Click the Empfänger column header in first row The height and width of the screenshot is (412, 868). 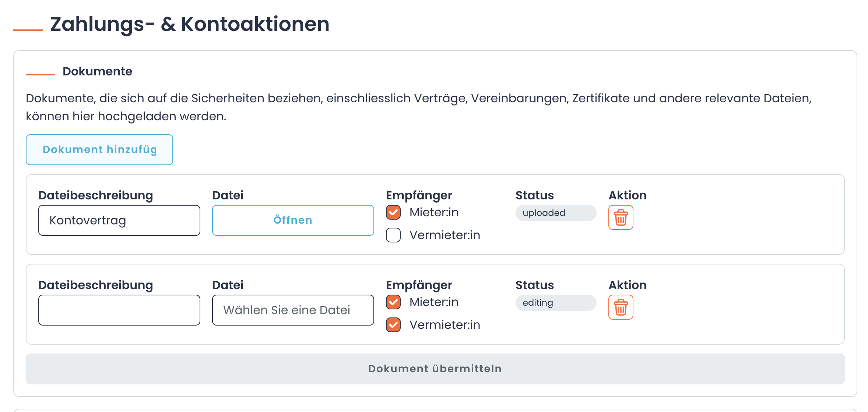pyautogui.click(x=419, y=195)
